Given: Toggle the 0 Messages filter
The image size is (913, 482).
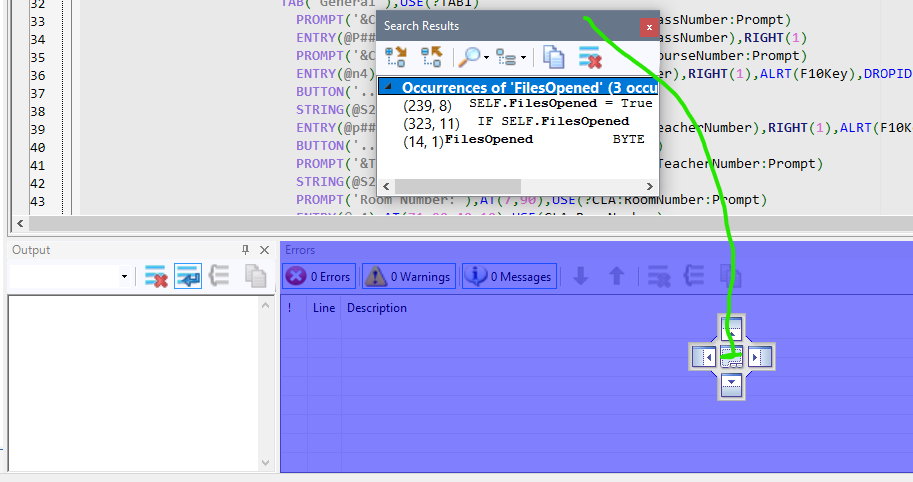Looking at the screenshot, I should point(509,277).
